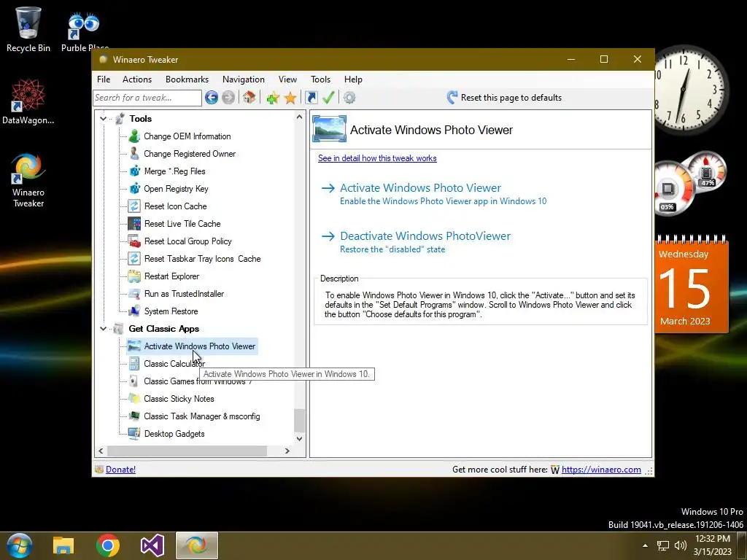Select the DataWagon desktop shortcut
The image size is (747, 560).
28,102
